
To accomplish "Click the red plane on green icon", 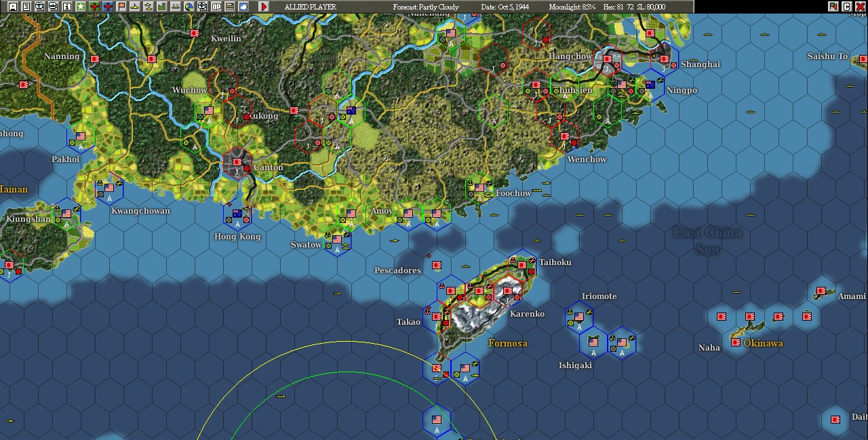I will [x=94, y=7].
